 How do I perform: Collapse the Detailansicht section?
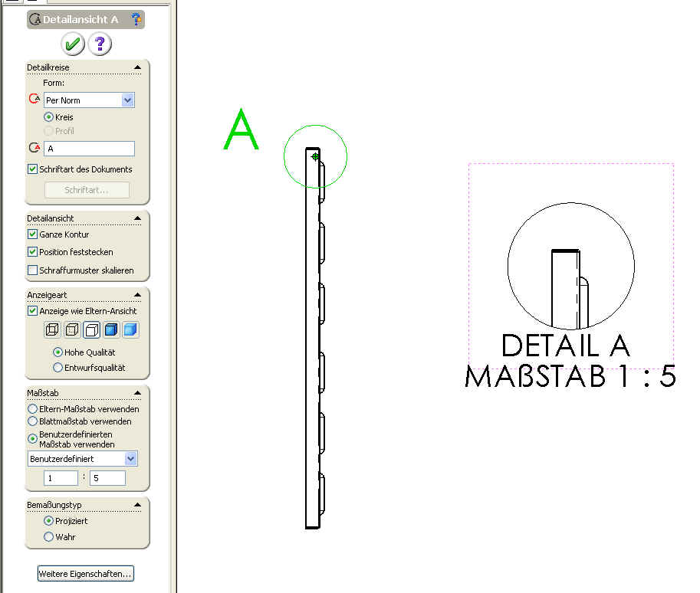click(137, 218)
